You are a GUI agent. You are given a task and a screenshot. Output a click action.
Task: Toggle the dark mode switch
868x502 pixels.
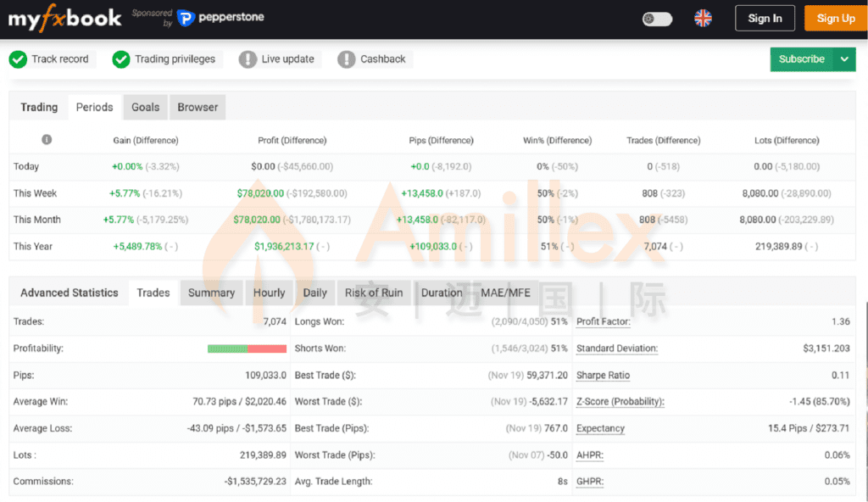(657, 19)
